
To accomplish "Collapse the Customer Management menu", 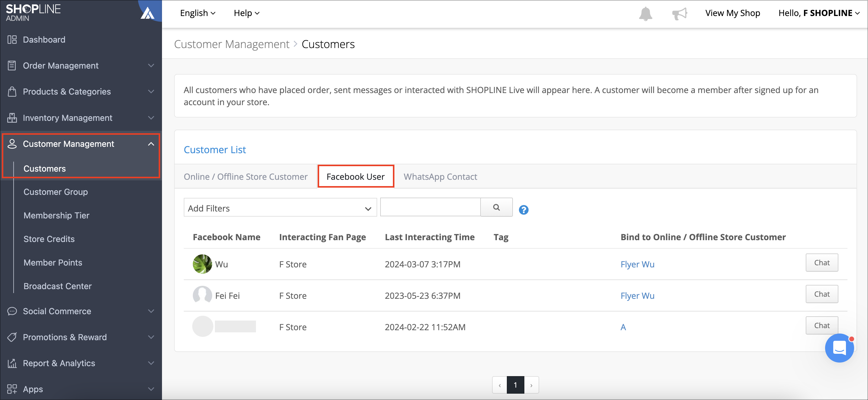I will tap(151, 144).
